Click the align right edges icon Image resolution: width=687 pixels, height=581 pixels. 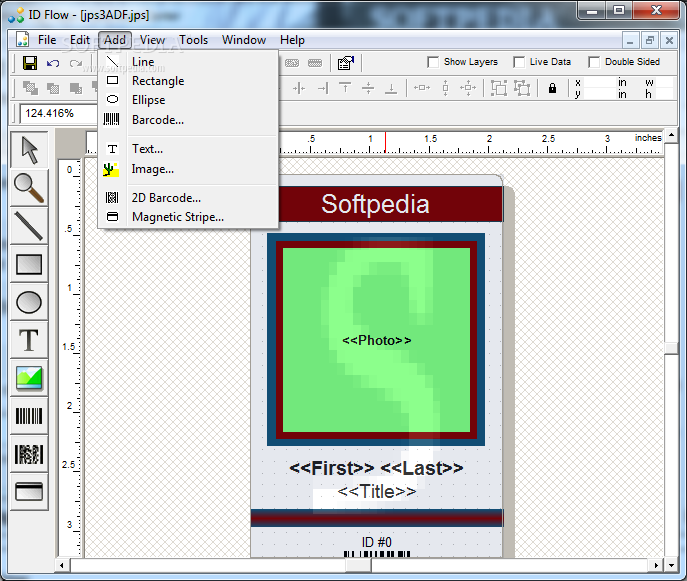tap(323, 88)
